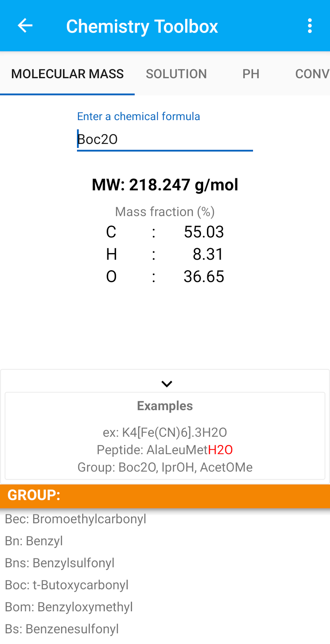Click the K4[Fe(CN)6].3H2O example line
The width and height of the screenshot is (330, 644).
(x=165, y=432)
